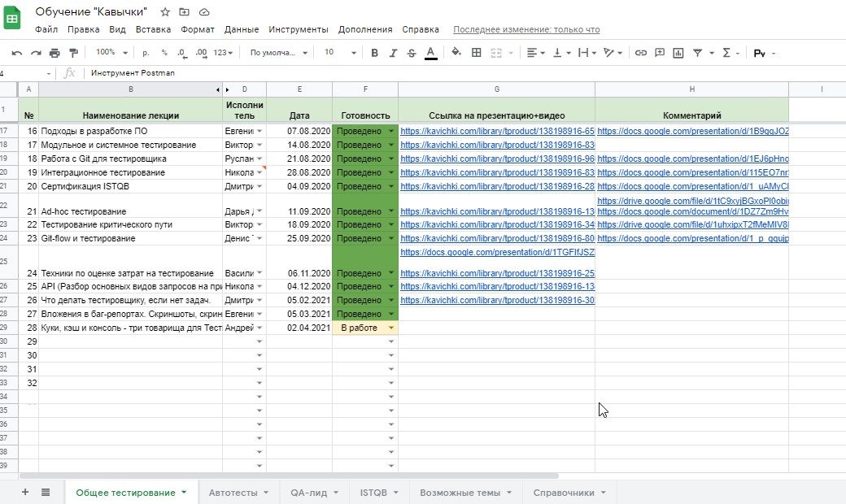Image resolution: width=846 pixels, height=504 pixels.
Task: Toggle bold formatting
Action: click(x=374, y=53)
